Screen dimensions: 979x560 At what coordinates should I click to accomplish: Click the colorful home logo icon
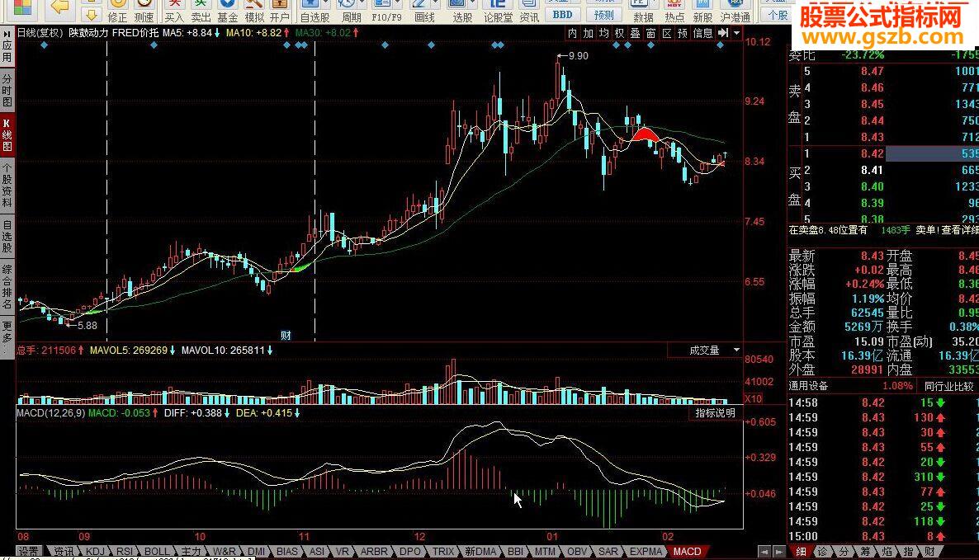click(21, 7)
